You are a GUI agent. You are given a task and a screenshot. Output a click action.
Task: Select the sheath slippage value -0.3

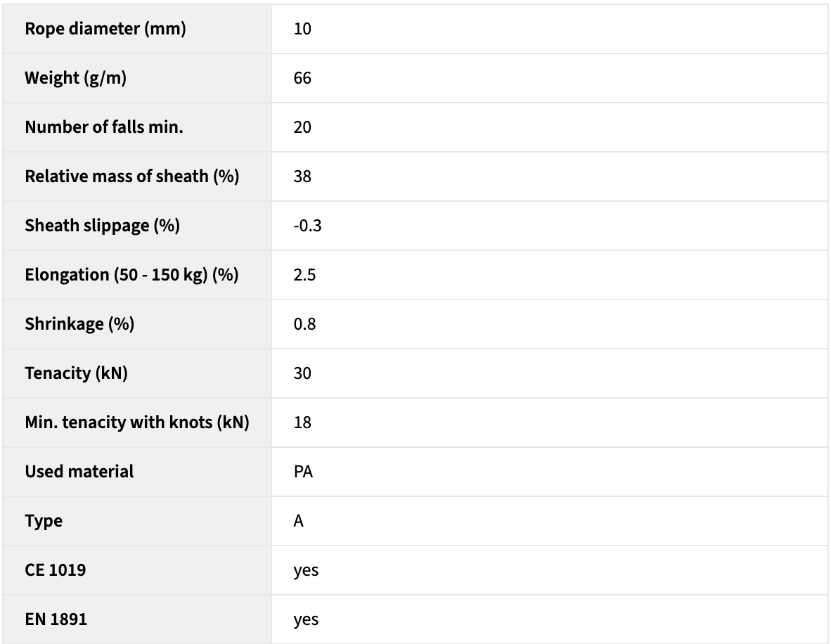(307, 226)
